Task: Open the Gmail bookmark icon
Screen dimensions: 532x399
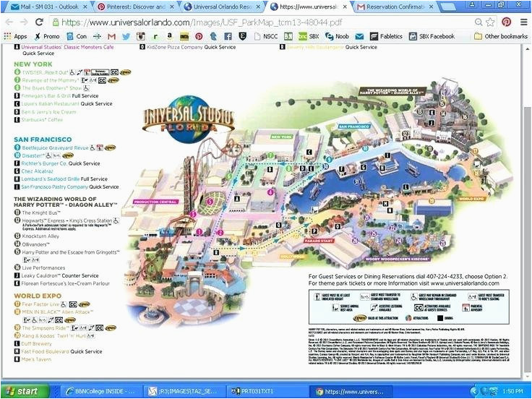Action: click(111, 36)
